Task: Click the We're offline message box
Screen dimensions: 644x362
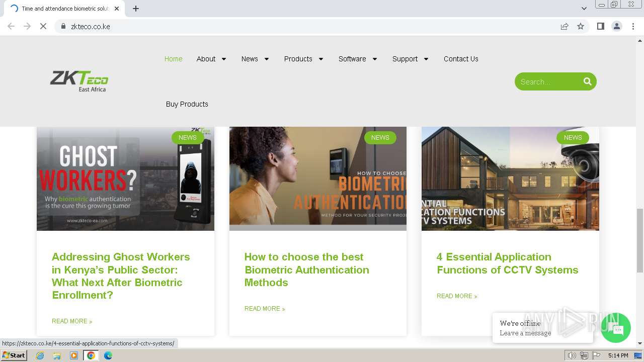Action: 543,328
